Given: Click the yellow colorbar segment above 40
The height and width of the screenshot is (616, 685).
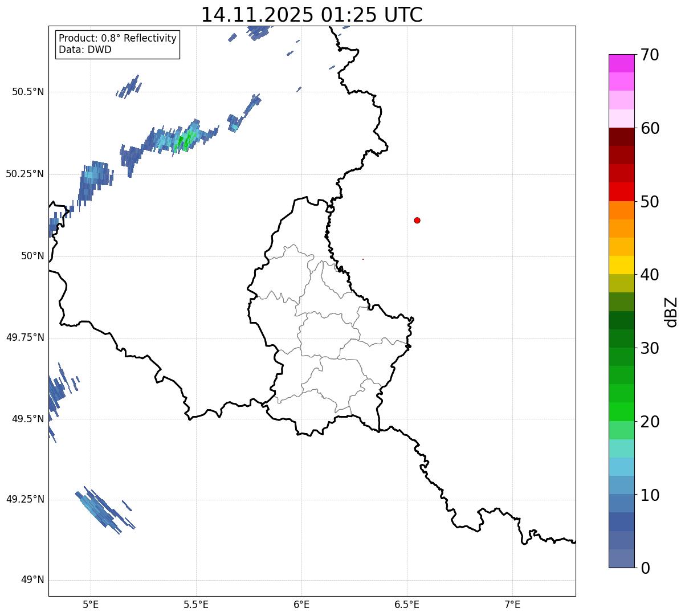Looking at the screenshot, I should tap(621, 265).
